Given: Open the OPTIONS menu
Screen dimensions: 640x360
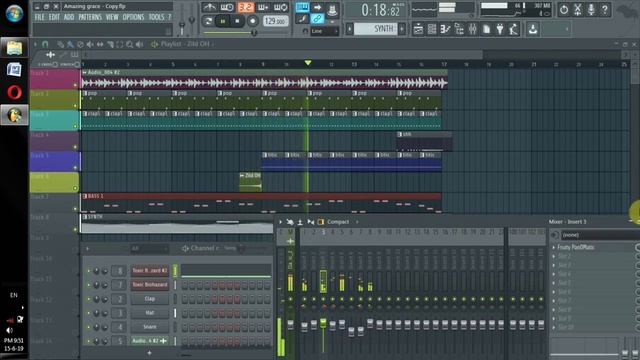Looking at the screenshot, I should pos(133,17).
